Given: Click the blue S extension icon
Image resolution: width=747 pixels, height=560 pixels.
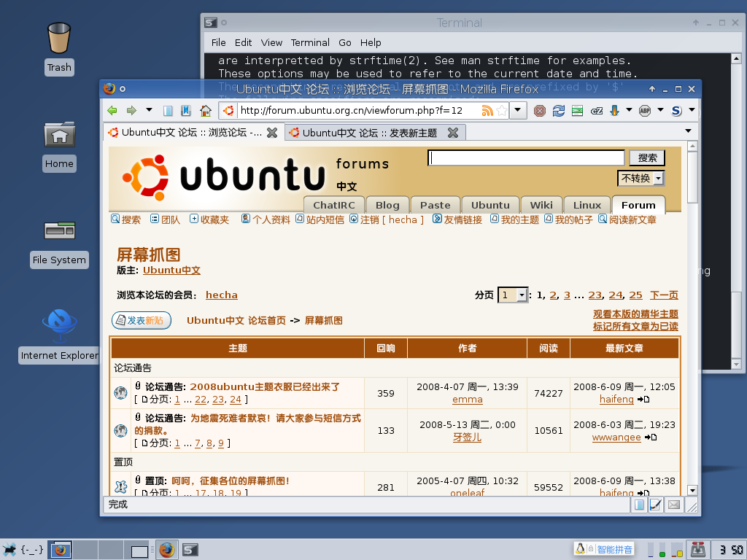Looking at the screenshot, I should pyautogui.click(x=676, y=111).
